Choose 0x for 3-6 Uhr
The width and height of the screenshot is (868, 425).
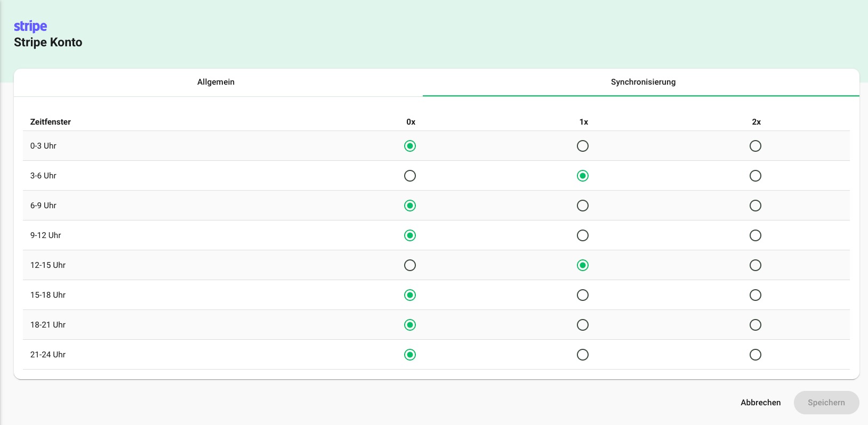[410, 176]
